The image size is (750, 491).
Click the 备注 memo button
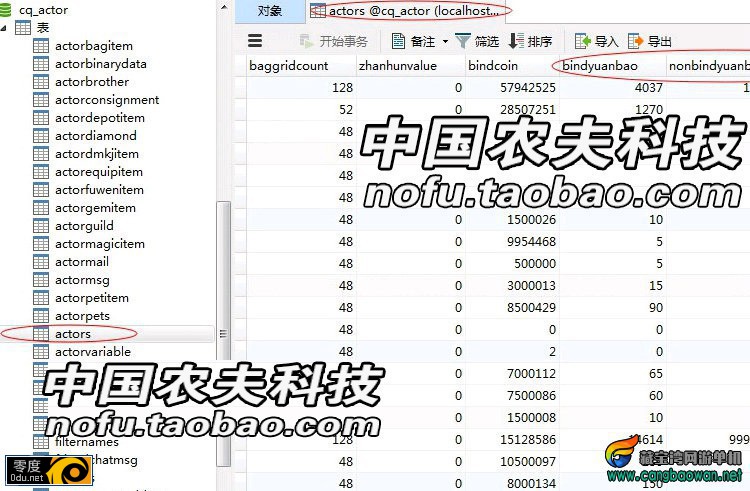coord(413,41)
